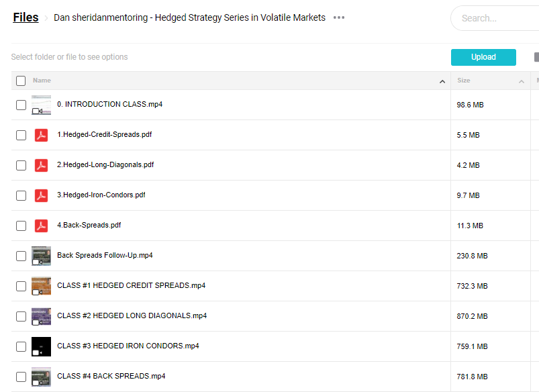
Task: Click the 230.8 MB size value
Action: pos(472,256)
